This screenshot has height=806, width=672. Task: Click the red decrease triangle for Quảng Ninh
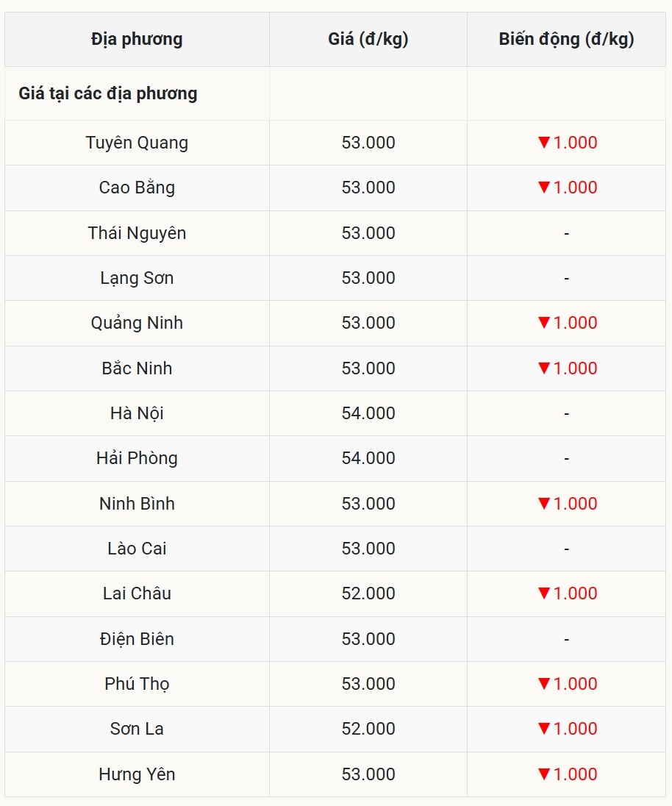pyautogui.click(x=544, y=323)
